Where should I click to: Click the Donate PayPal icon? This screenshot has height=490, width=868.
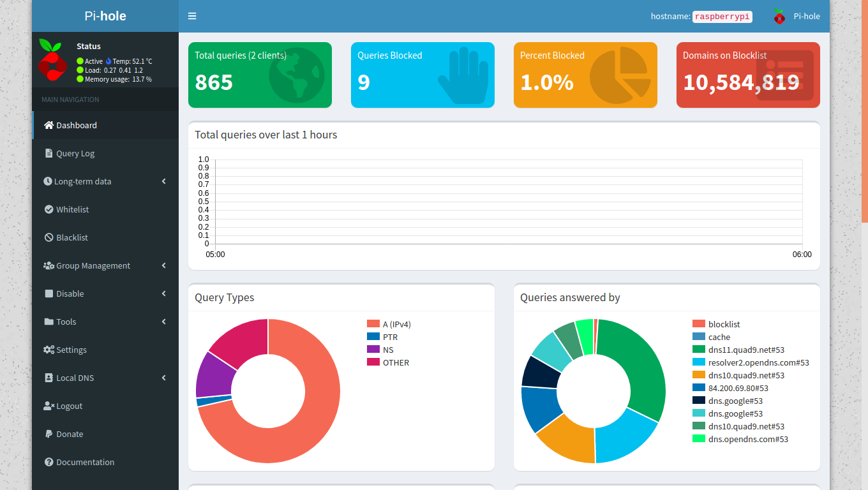coord(49,434)
